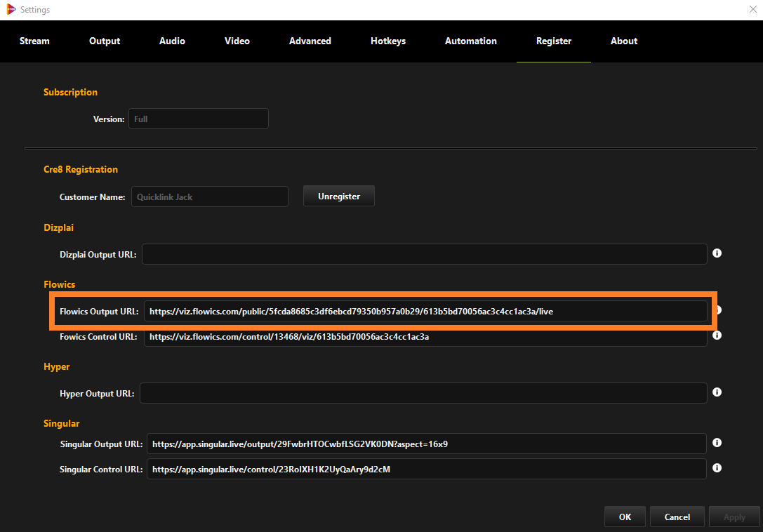Screen dimensions: 763x532
Task: Click the Version field showing Full
Action: (x=199, y=119)
